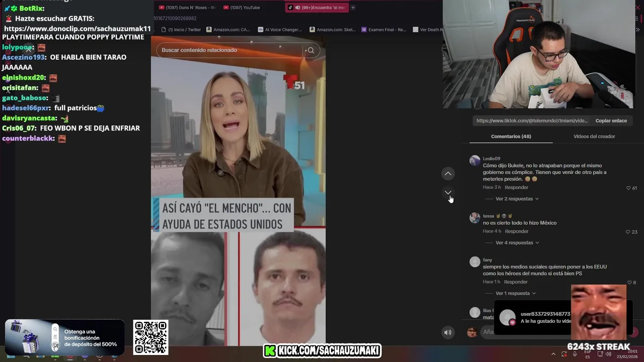Click the donoclip.com/sachauzumak11 link in chat
Viewport: 644px width, 362px height.
[77, 29]
